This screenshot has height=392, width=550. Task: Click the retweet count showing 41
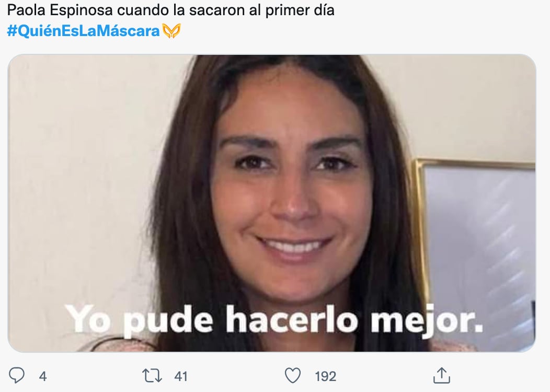(x=181, y=376)
